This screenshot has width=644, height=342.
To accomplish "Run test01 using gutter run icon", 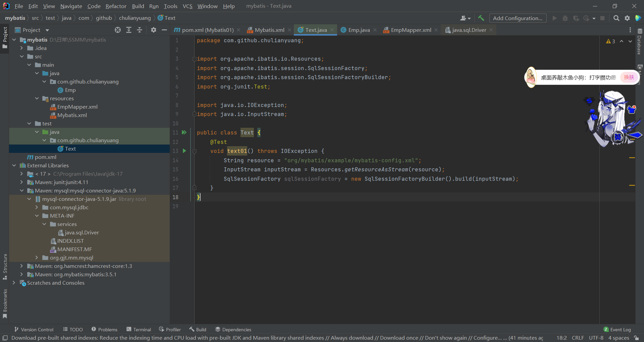I will pos(184,151).
